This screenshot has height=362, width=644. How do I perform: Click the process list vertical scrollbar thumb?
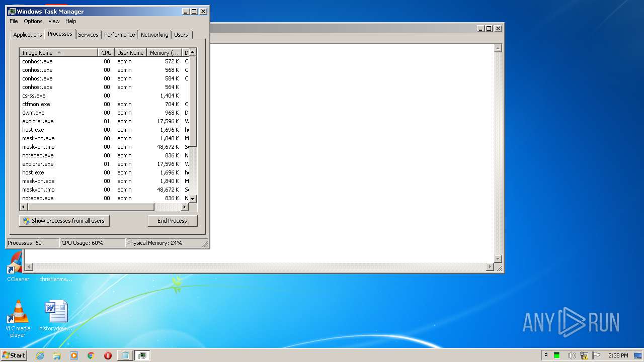point(193,102)
